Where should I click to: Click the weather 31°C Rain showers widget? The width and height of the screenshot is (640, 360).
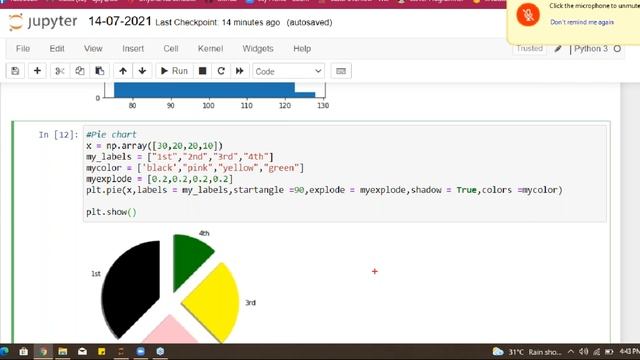[x=527, y=352]
